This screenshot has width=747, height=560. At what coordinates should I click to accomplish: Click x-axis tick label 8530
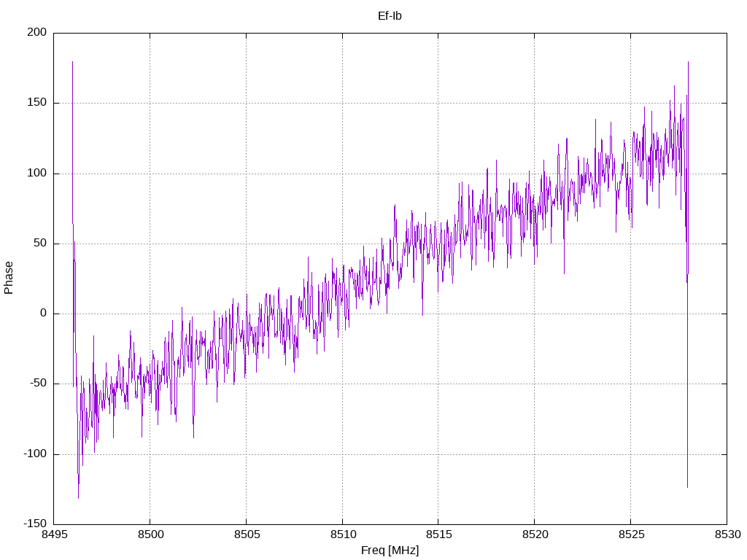[727, 534]
